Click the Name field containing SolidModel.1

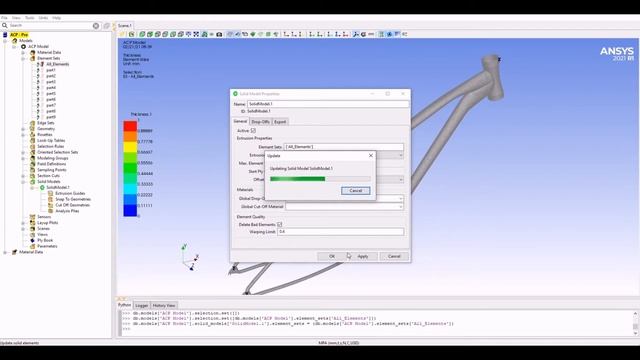(x=328, y=104)
